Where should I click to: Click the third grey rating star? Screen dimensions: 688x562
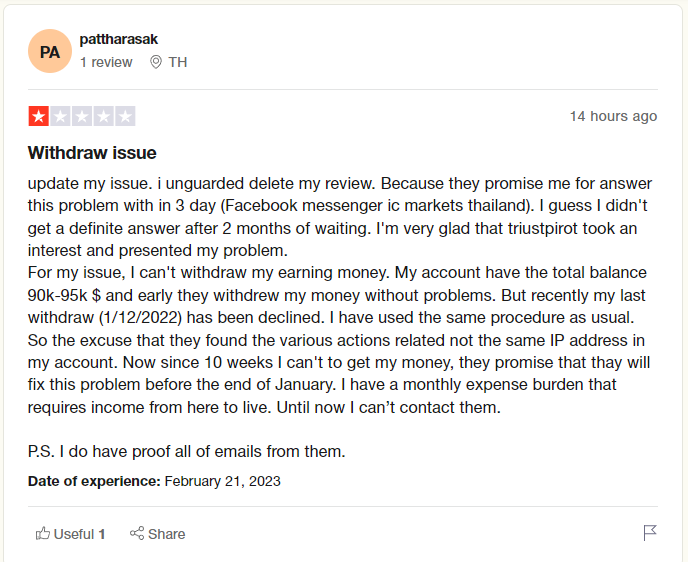pyautogui.click(x=82, y=116)
